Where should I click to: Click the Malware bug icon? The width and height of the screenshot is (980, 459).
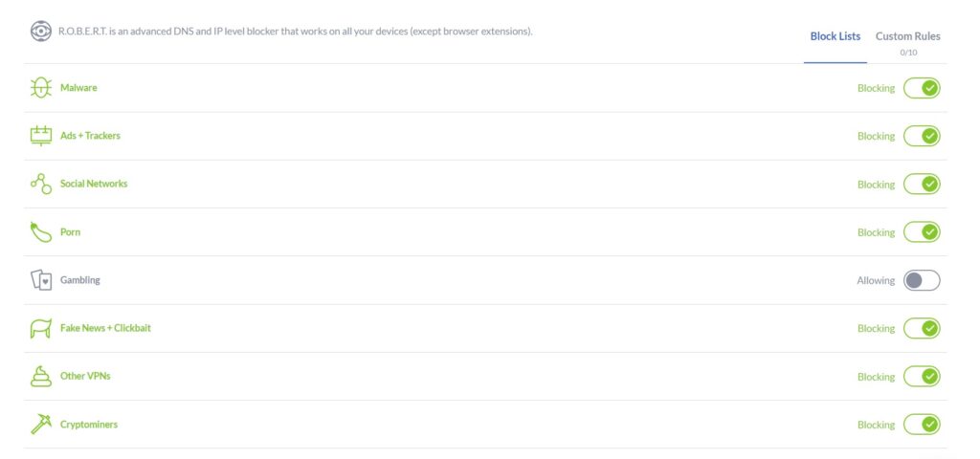tap(40, 87)
